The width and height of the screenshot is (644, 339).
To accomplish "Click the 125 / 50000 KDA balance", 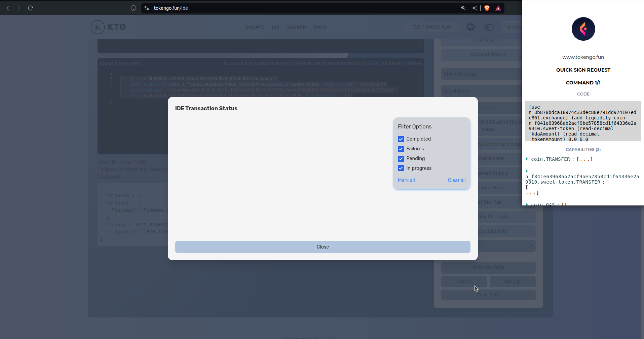I will pos(432,27).
